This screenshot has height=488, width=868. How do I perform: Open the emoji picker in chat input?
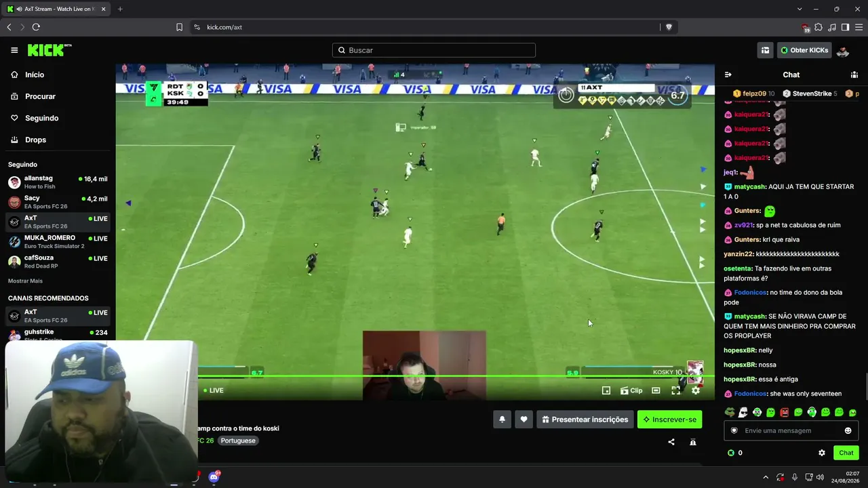(848, 430)
